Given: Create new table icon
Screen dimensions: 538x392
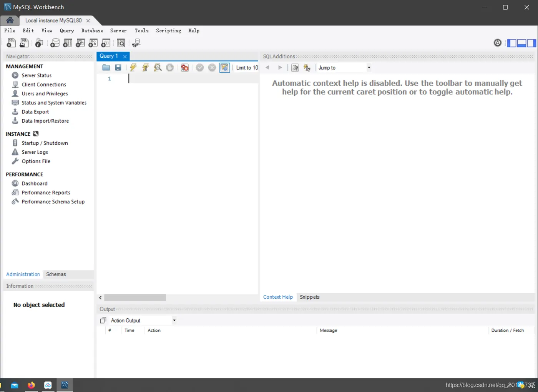Looking at the screenshot, I should (x=68, y=43).
